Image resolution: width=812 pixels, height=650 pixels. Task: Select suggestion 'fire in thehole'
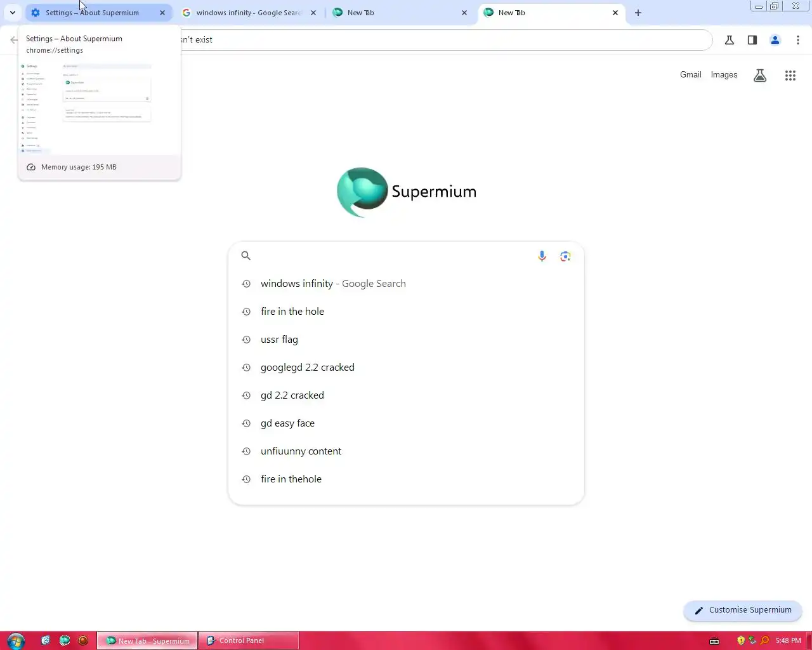coord(406,479)
